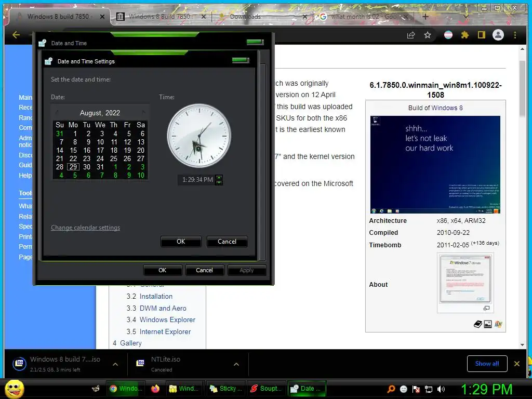Expand options for NTLite.iso download
532x399 pixels.
236,364
